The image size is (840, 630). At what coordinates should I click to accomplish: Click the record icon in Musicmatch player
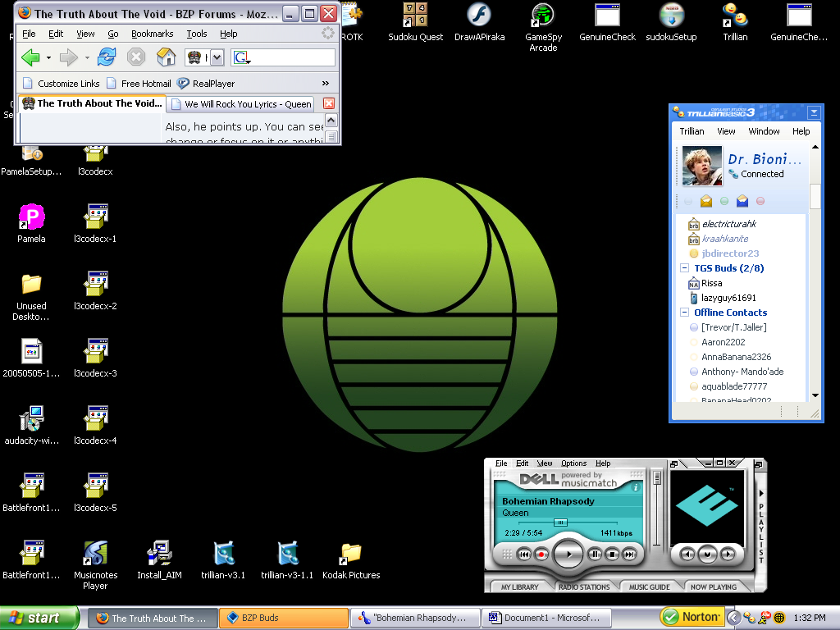coord(541,554)
